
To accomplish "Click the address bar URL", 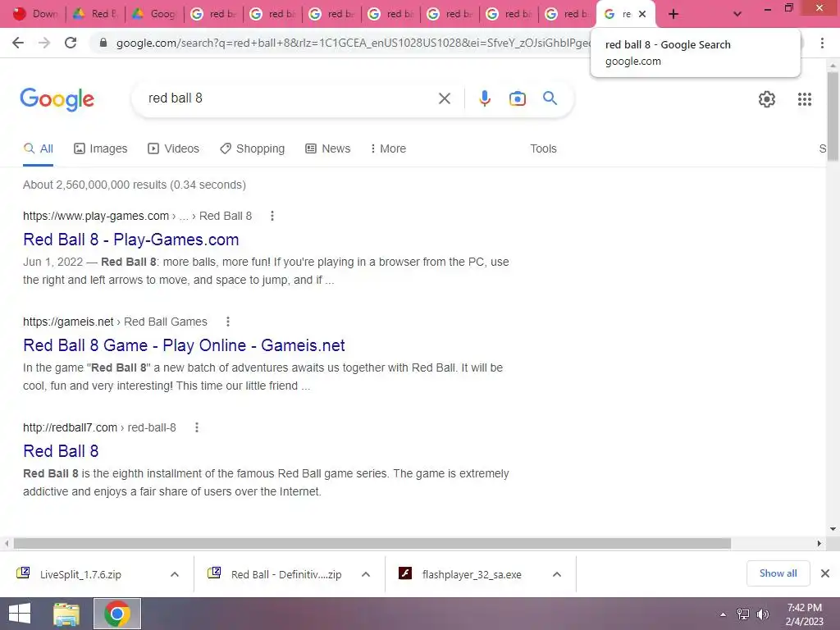I will [354, 43].
